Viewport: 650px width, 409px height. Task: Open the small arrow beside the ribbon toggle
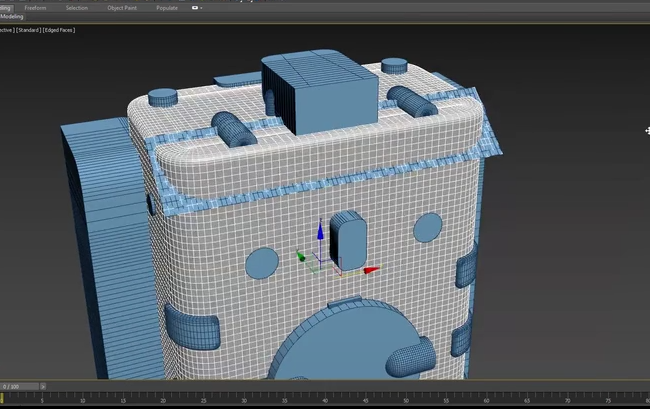pos(202,7)
